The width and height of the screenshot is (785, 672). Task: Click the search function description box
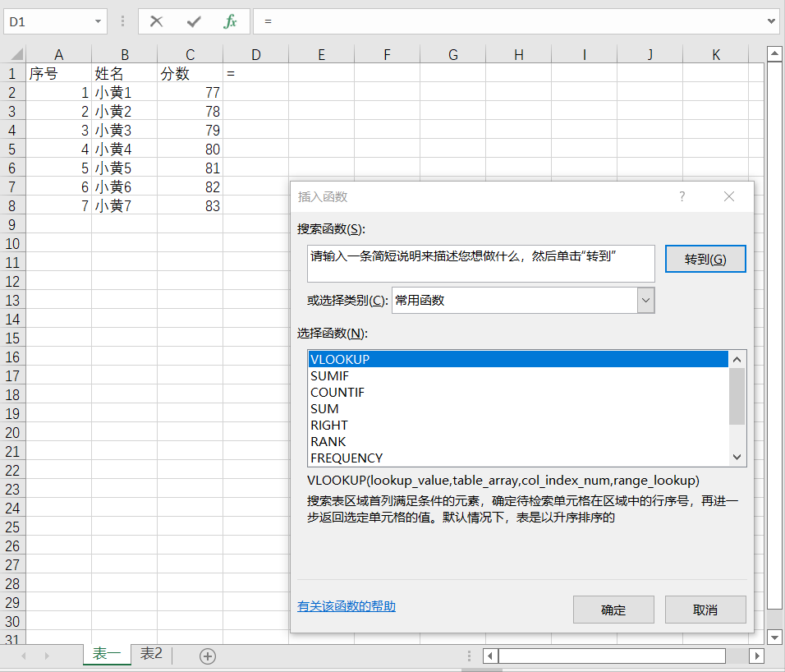point(480,264)
